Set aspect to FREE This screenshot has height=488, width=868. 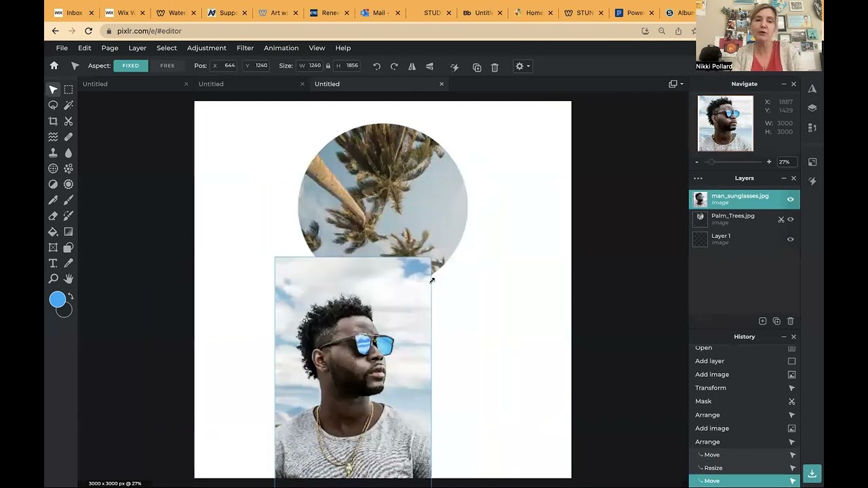pos(167,66)
